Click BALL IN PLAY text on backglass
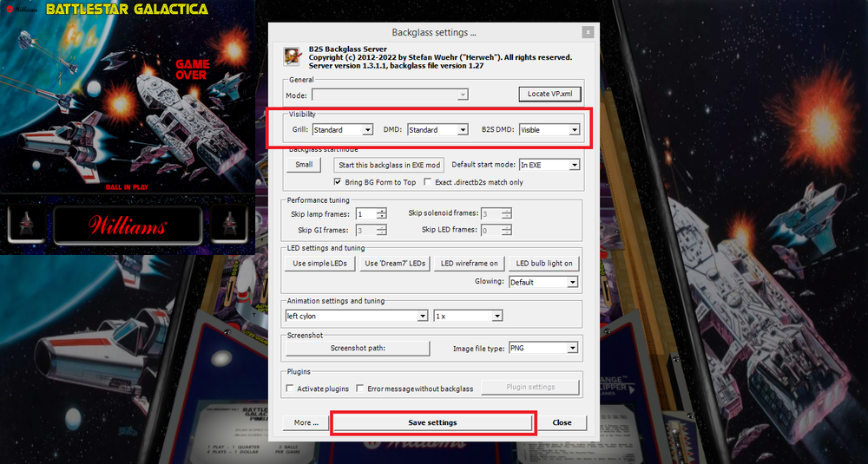 127,187
